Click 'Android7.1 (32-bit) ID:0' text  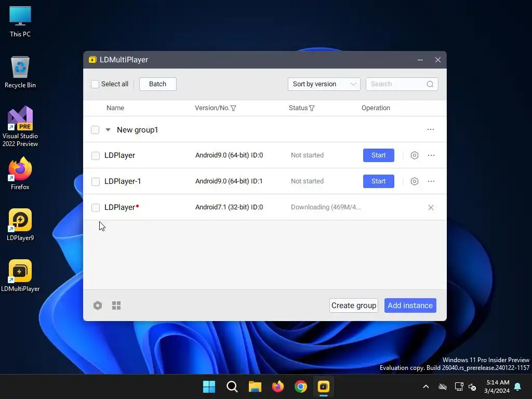tap(229, 207)
